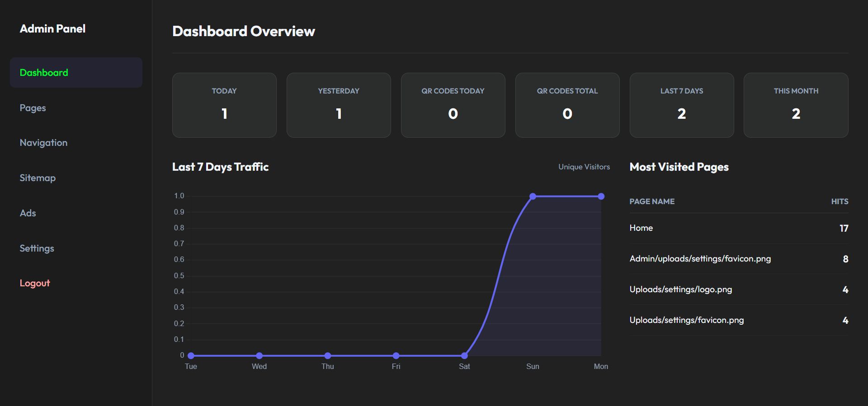Select Sitemap in the sidebar
Screen dimensions: 868x406
pos(38,178)
